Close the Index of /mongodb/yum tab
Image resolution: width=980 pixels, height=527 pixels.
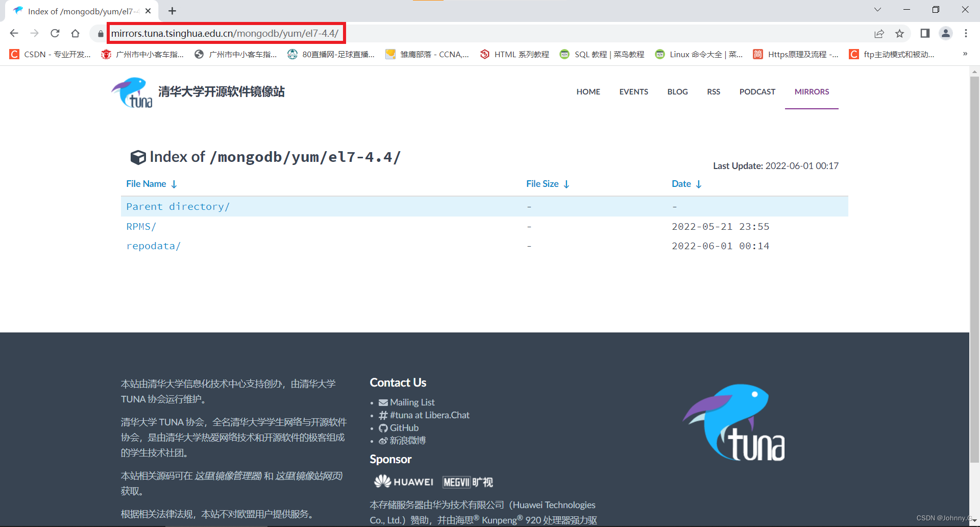(x=148, y=11)
